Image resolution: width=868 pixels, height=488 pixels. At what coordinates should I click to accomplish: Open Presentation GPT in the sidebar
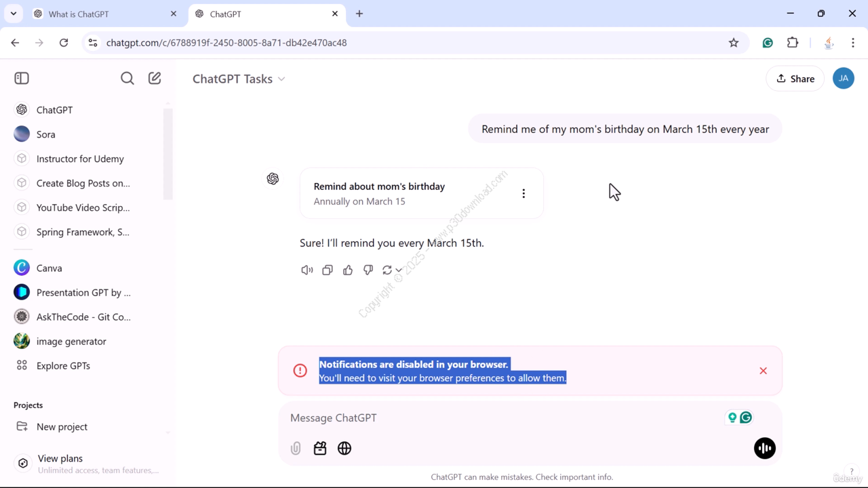click(x=87, y=292)
